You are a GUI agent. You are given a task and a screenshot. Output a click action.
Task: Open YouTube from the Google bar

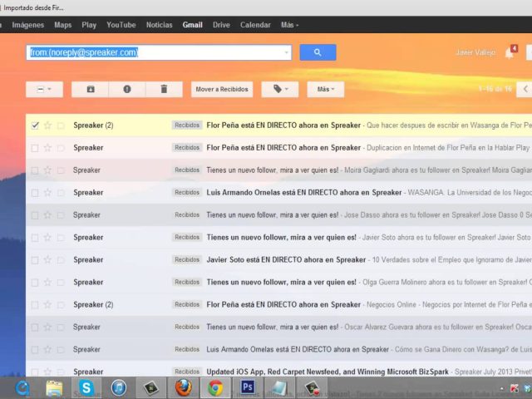pos(121,25)
